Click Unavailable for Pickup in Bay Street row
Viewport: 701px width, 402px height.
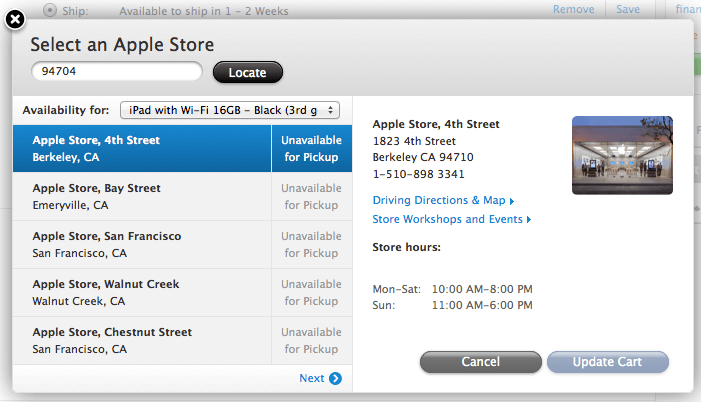coord(312,196)
